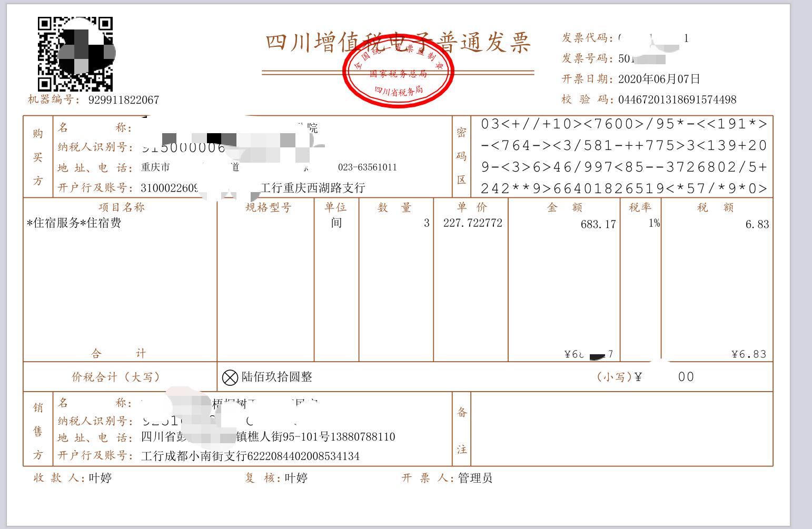812x529 pixels.
Task: Expand the 规格型号 column header
Action: pos(269,207)
